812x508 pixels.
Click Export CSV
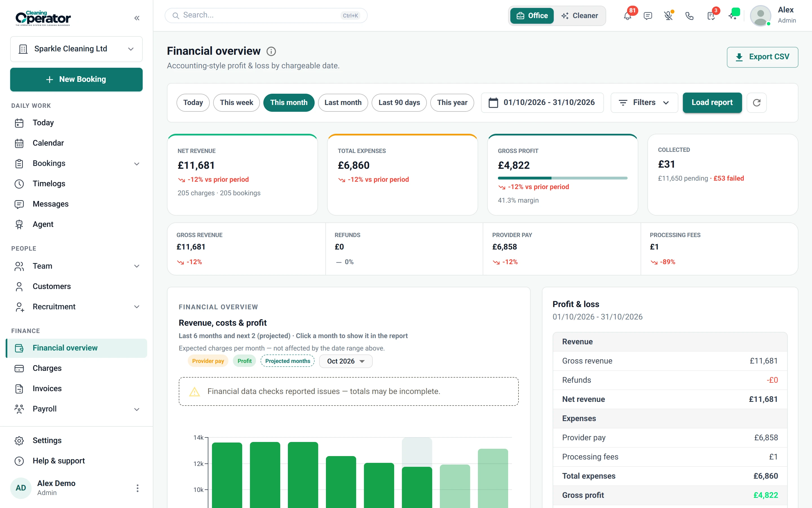(762, 57)
